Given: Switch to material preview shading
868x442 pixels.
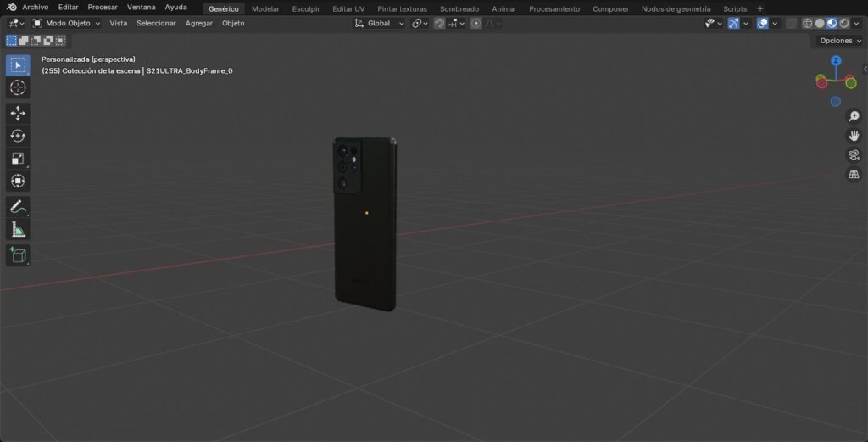Looking at the screenshot, I should 832,23.
